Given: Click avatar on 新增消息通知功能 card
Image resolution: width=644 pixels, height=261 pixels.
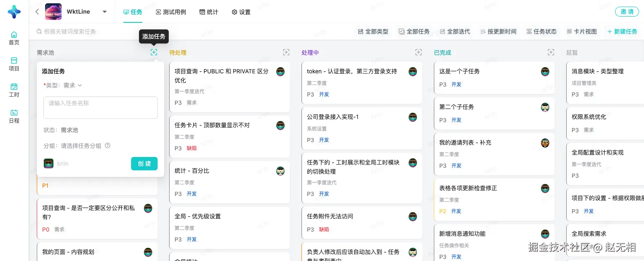Looking at the screenshot, I should 545,234.
